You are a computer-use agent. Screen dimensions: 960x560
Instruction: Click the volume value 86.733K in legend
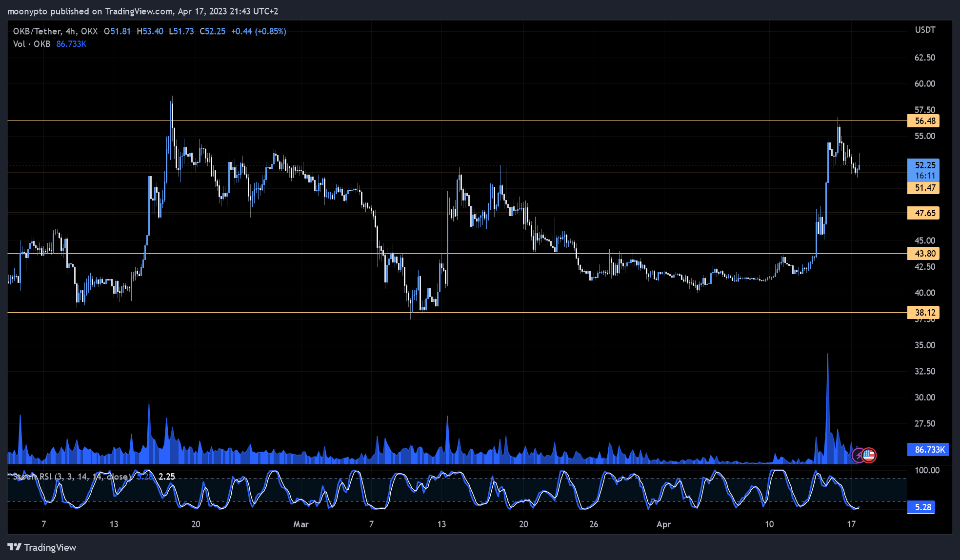(x=71, y=44)
